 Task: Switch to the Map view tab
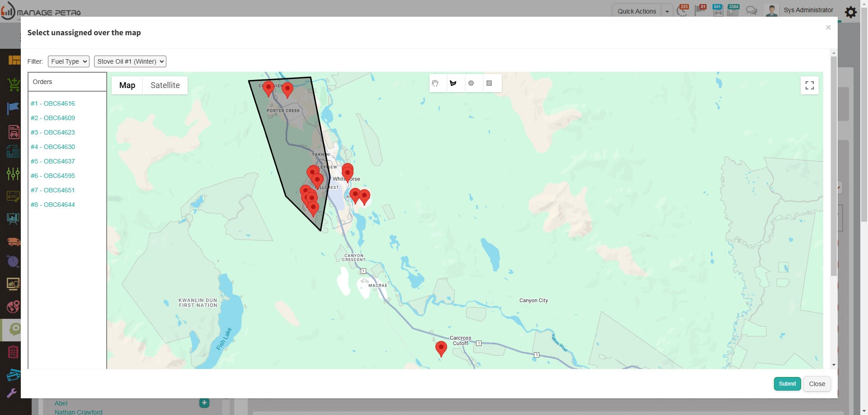[x=127, y=85]
